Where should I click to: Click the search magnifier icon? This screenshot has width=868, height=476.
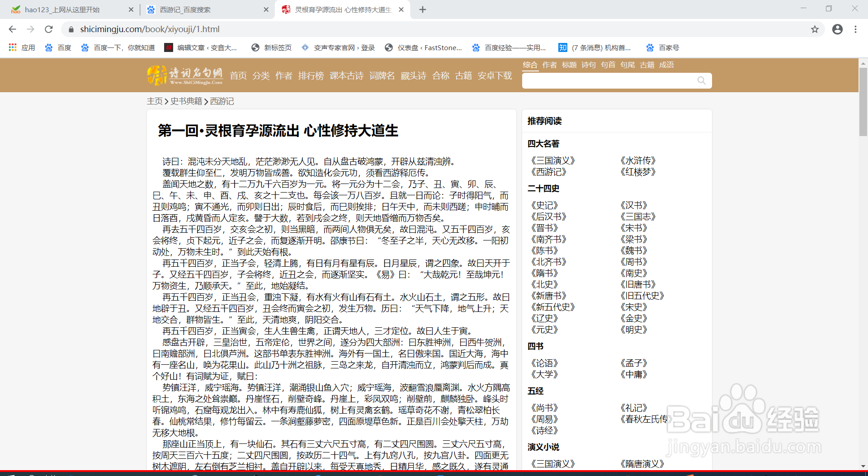click(701, 80)
